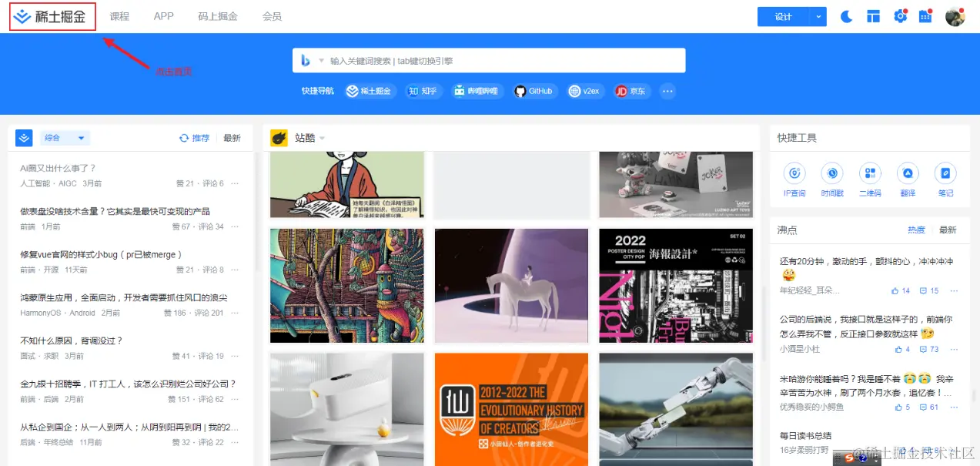Open the 知乎 quick navigation shortcut
Image resolution: width=980 pixels, height=466 pixels.
click(423, 91)
